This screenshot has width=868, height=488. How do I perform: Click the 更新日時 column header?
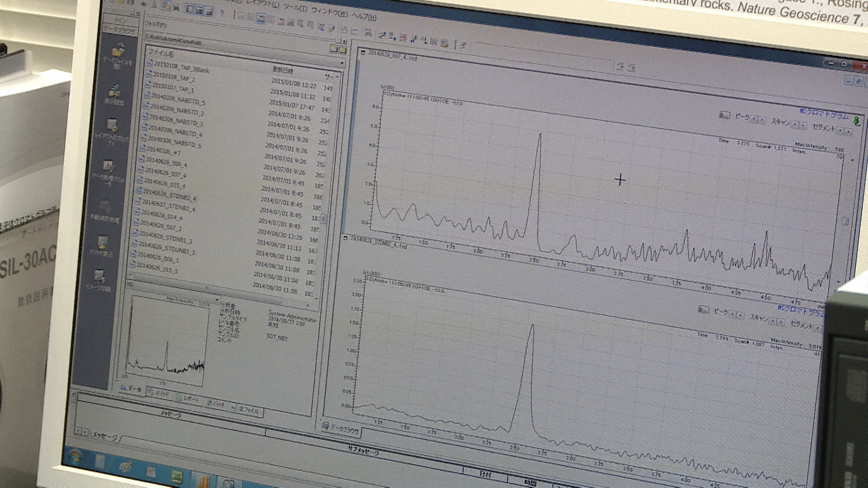point(283,70)
